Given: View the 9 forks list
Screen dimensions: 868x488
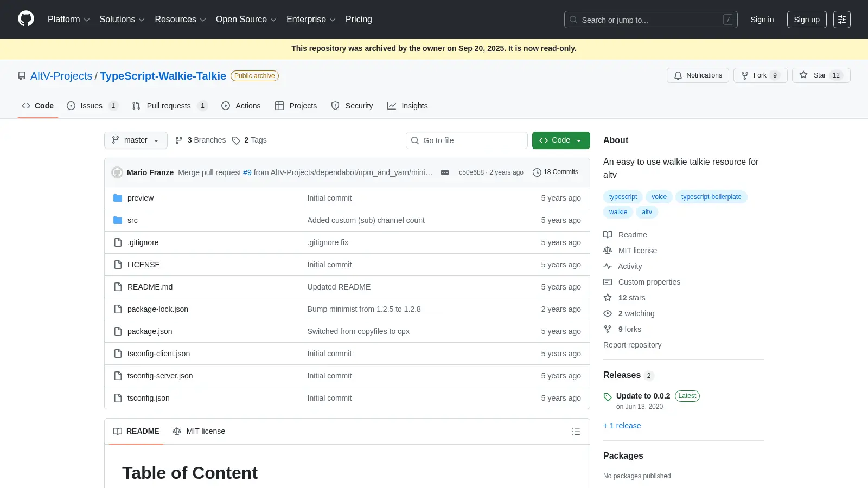Looking at the screenshot, I should 622,329.
